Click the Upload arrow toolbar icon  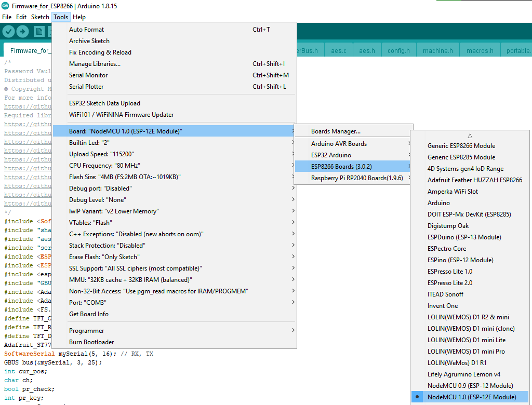pyautogui.click(x=22, y=32)
